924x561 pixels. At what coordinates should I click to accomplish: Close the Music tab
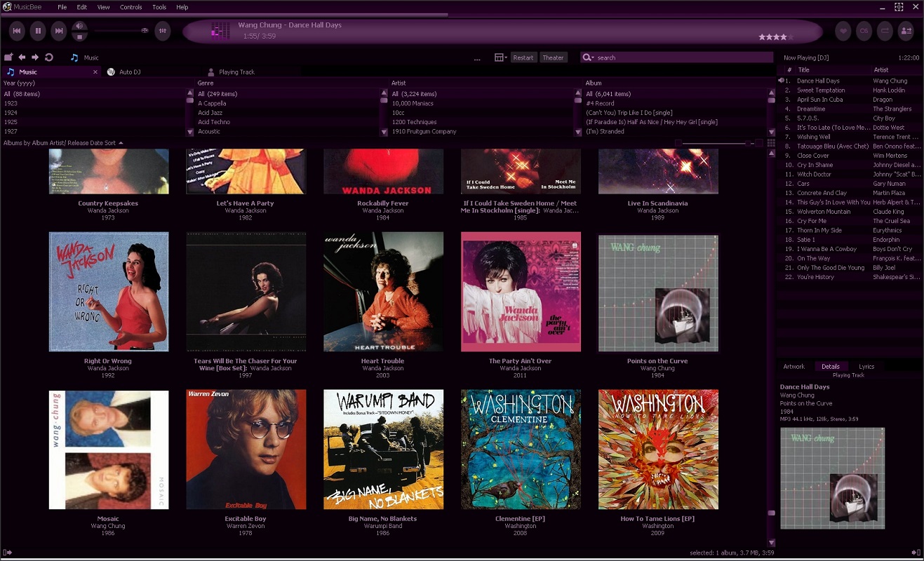pyautogui.click(x=95, y=72)
